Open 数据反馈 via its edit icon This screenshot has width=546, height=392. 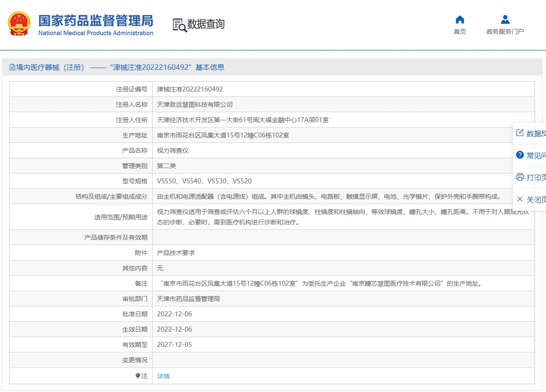pyautogui.click(x=520, y=133)
